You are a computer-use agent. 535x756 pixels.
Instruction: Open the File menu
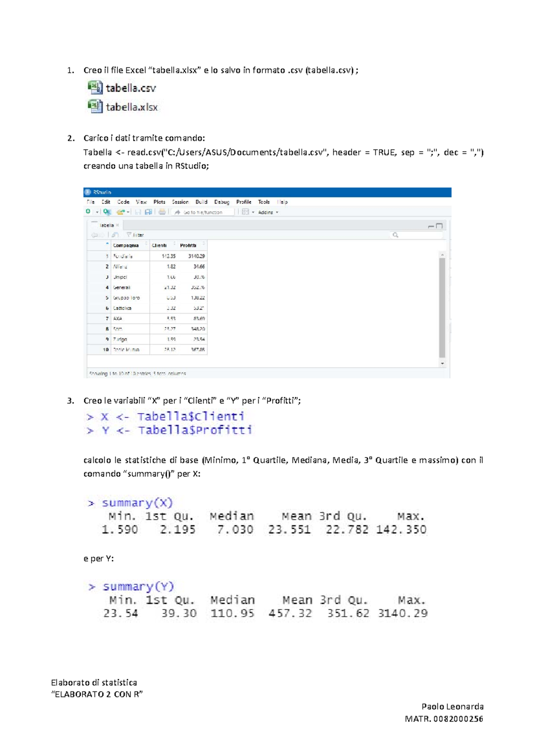[x=91, y=202]
